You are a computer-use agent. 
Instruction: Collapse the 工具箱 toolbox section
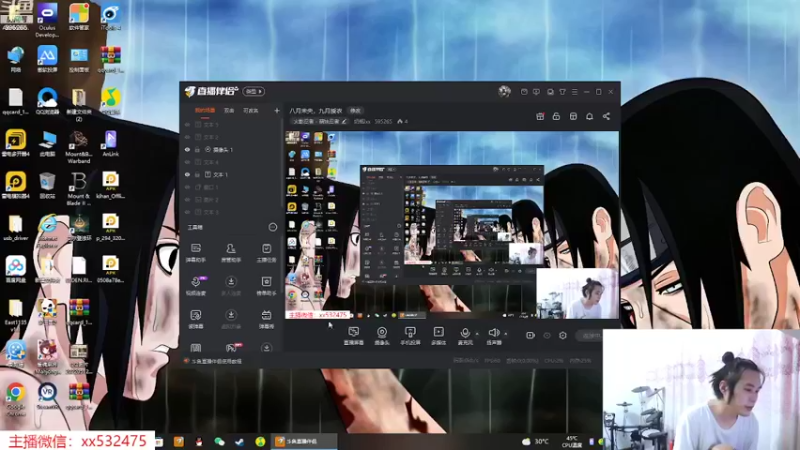pos(272,227)
